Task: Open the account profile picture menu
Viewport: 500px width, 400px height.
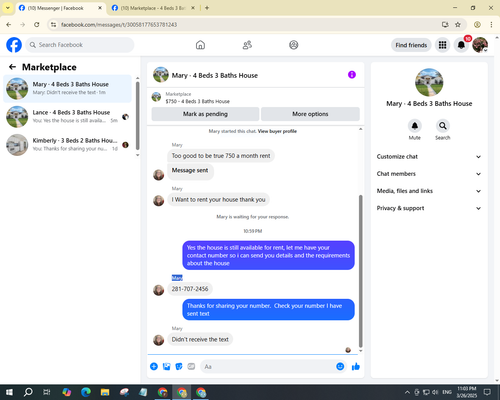Action: click(x=480, y=45)
